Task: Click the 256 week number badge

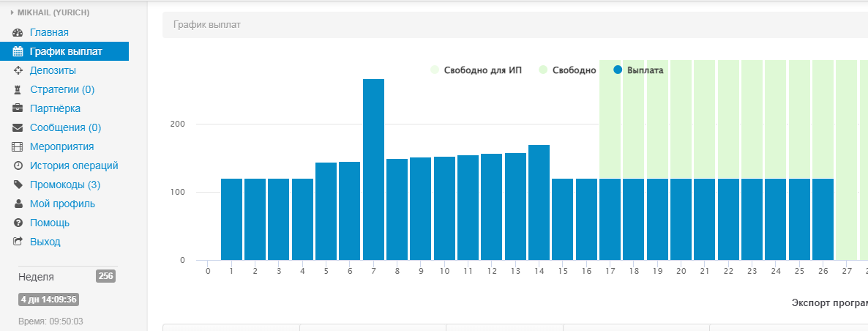Action: click(x=105, y=276)
